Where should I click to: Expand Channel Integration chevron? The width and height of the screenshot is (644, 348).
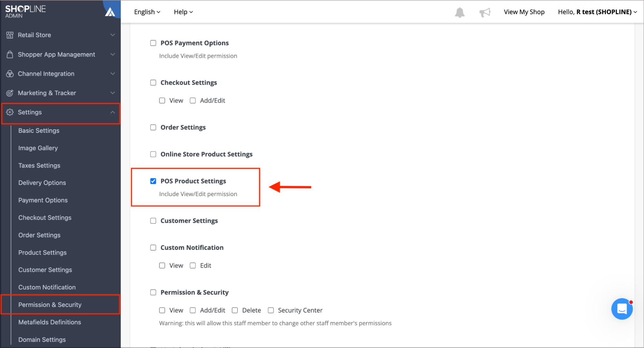[x=112, y=74]
